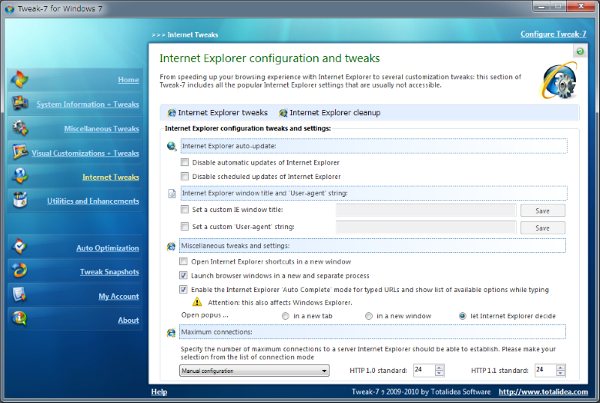Viewport: 600px width, 403px height.
Task: Open Tweak Snapshots page
Action: coord(109,272)
